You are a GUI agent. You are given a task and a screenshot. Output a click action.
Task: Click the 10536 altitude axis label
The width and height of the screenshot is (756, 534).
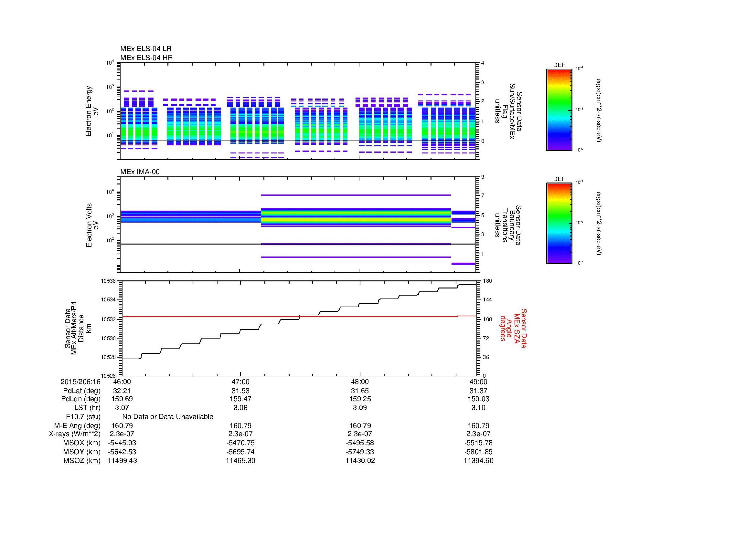[108, 281]
